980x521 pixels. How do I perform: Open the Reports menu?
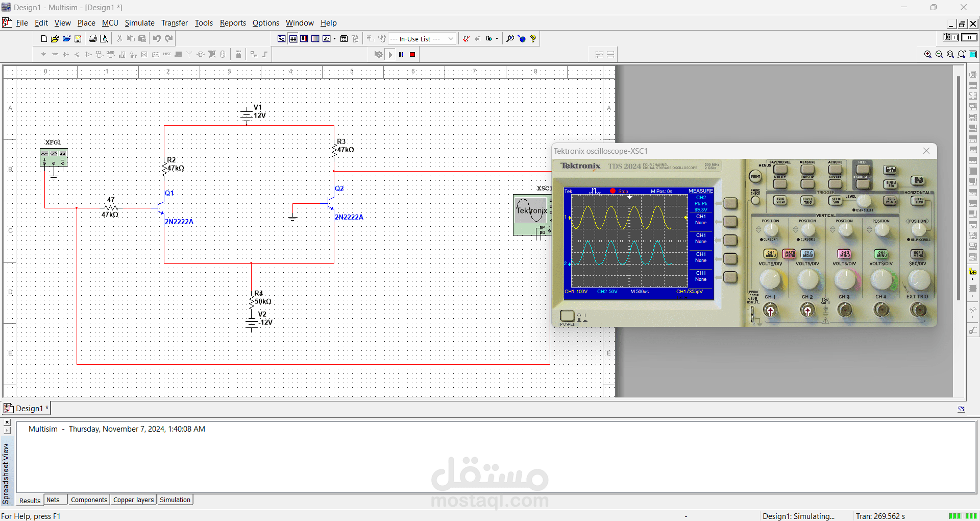point(233,23)
